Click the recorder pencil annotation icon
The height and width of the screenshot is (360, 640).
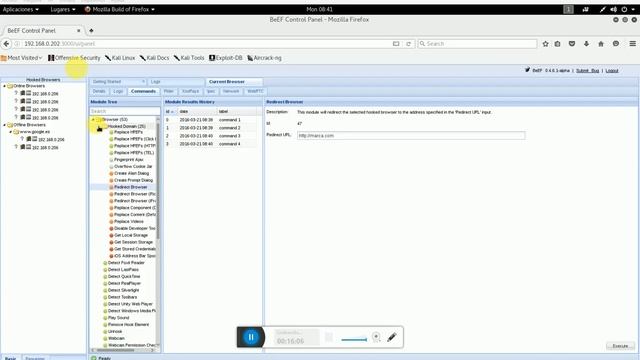pos(391,337)
